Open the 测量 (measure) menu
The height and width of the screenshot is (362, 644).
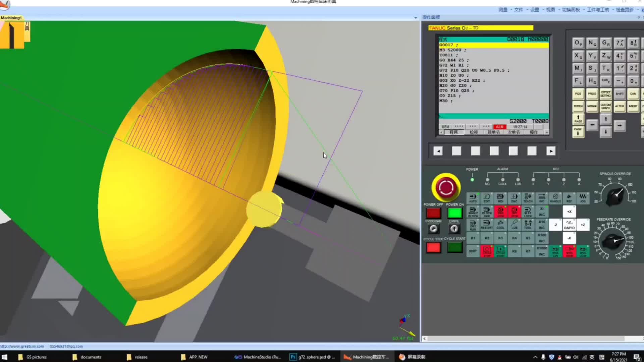click(503, 10)
